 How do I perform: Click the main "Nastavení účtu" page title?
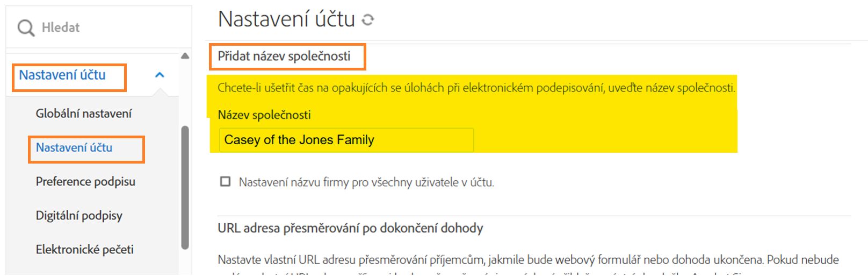286,19
